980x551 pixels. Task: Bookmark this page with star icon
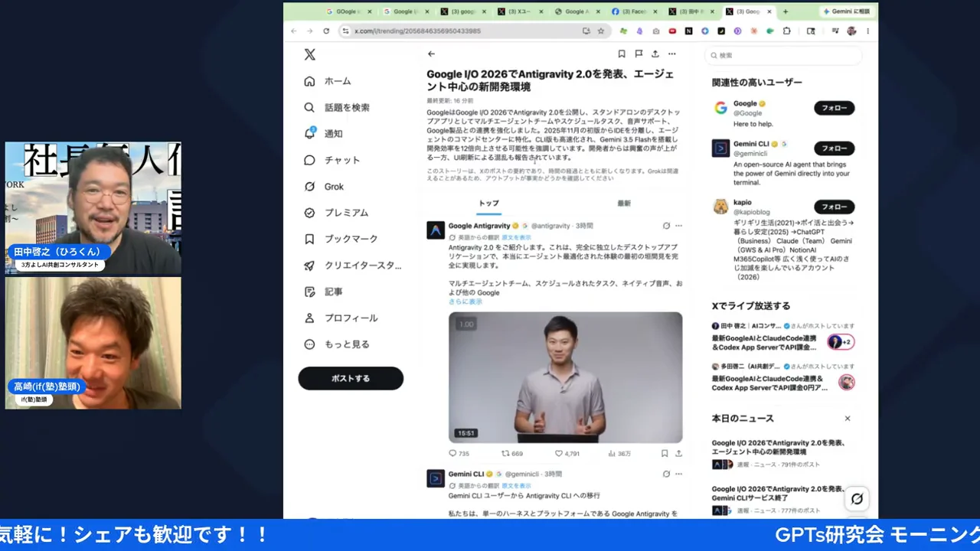[601, 31]
